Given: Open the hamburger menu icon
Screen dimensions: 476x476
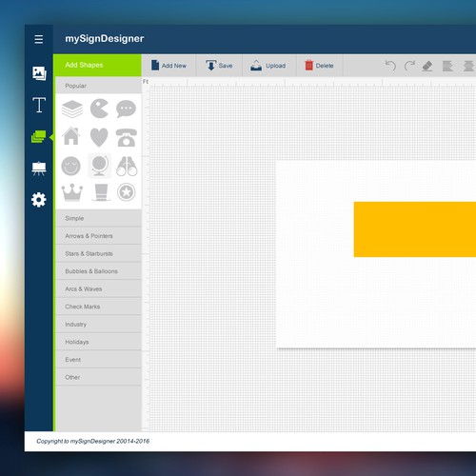Looking at the screenshot, I should [39, 39].
